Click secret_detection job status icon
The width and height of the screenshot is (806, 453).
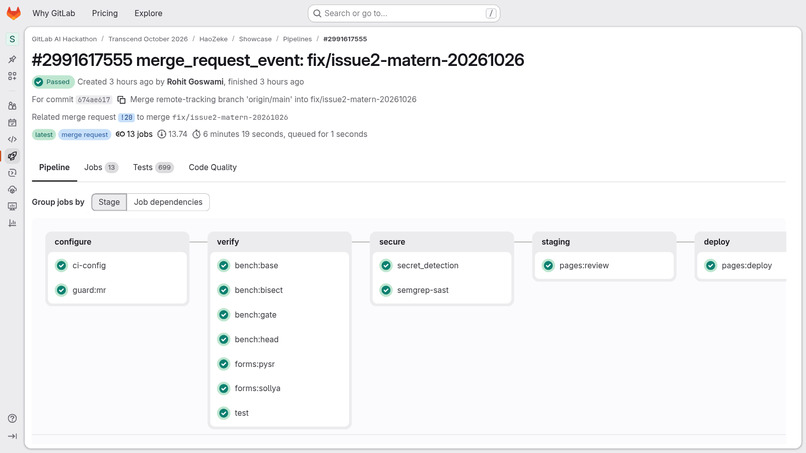coord(386,265)
